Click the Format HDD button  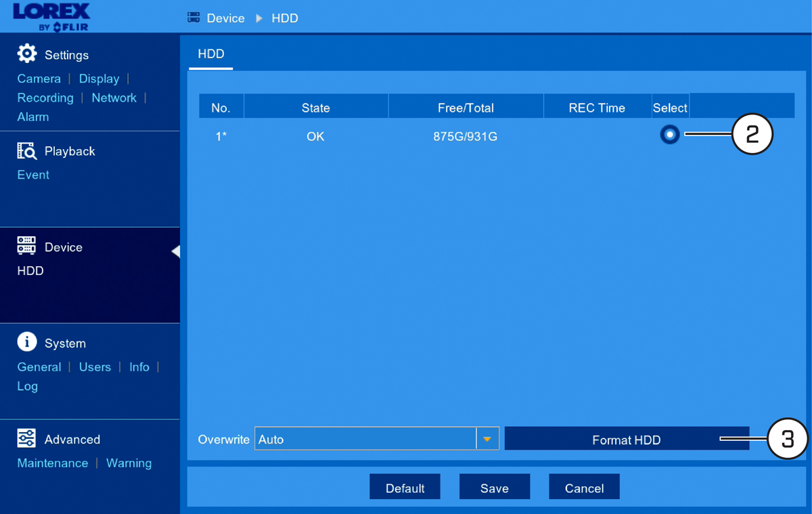(x=627, y=439)
